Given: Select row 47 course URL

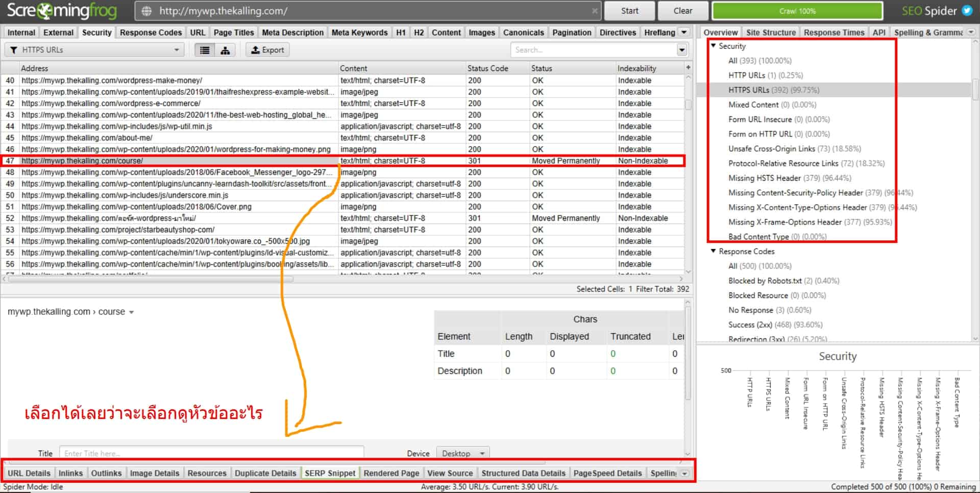Looking at the screenshot, I should click(x=342, y=161).
